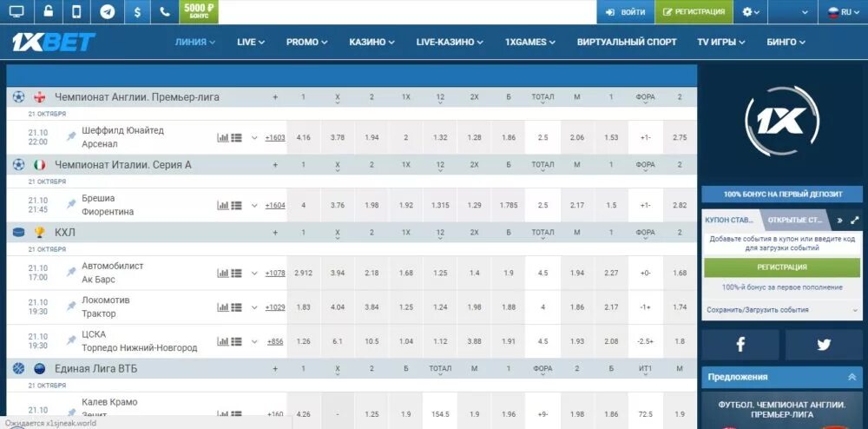Open list icon for Шеффилд Юнайтед match
The image size is (868, 429).
[236, 138]
